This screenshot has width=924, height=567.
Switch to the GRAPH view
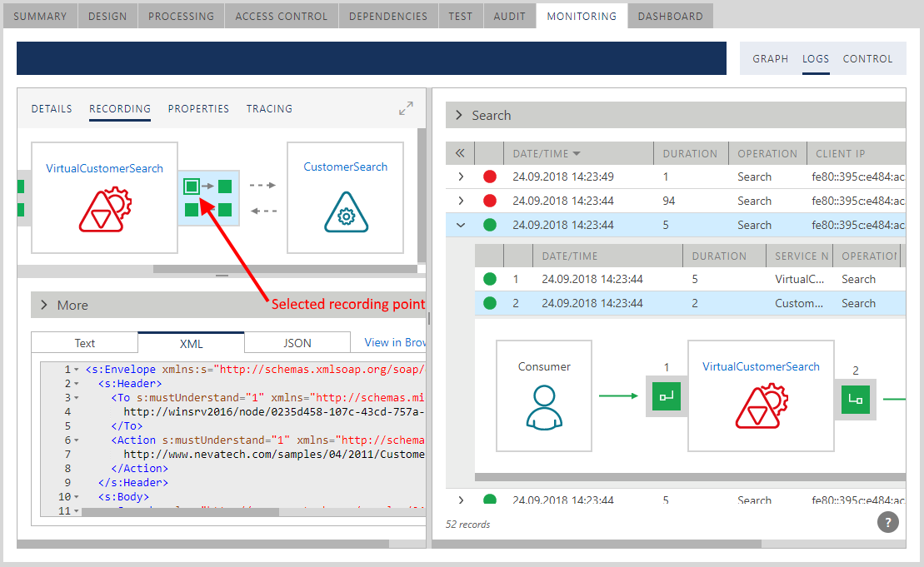click(770, 59)
